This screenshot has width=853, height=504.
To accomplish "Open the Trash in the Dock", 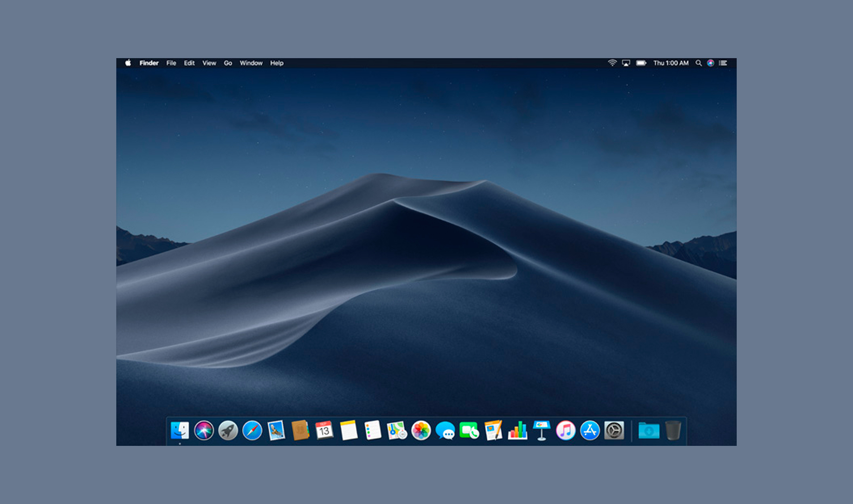I will (x=673, y=430).
